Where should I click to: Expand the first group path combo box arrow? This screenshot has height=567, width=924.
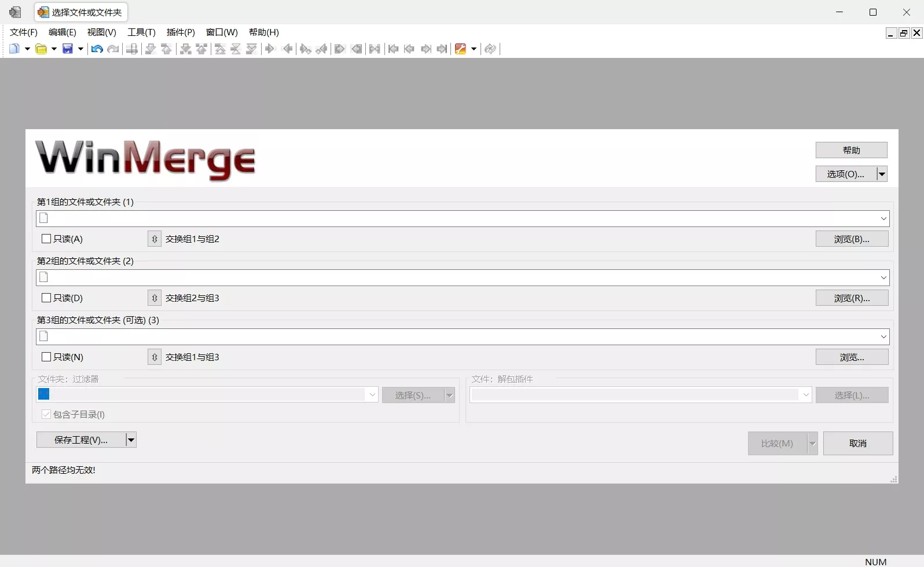pos(883,218)
